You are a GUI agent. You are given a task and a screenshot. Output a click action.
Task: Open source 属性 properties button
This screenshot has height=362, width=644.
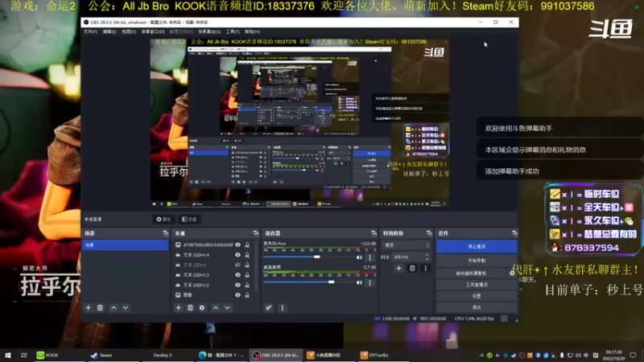click(x=163, y=219)
